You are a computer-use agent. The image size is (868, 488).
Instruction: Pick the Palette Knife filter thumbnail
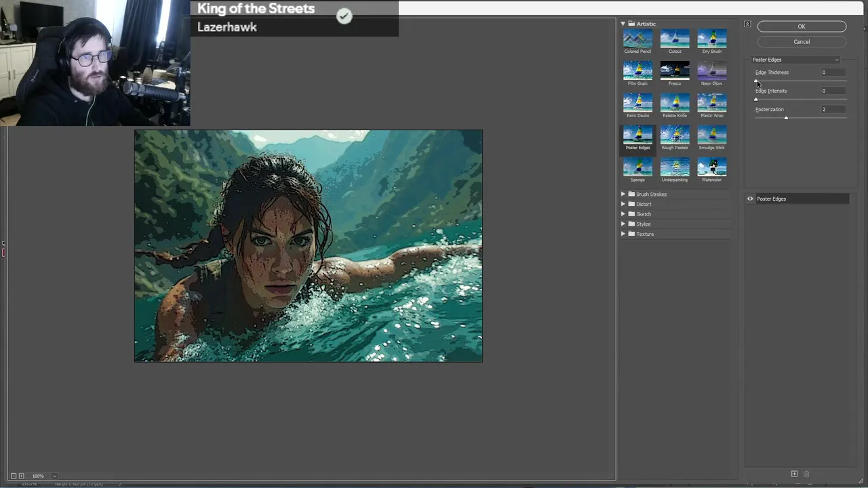[675, 103]
